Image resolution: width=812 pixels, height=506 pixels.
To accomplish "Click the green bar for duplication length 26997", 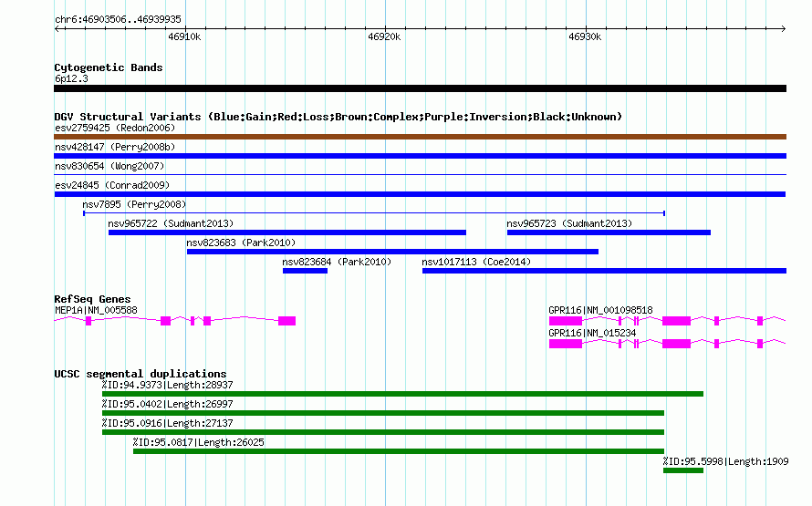I will [383, 413].
